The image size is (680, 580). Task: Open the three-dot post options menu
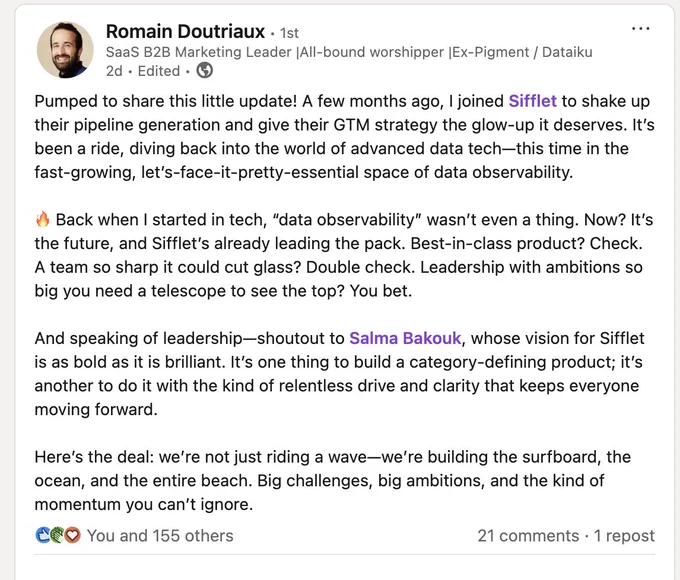(x=641, y=29)
